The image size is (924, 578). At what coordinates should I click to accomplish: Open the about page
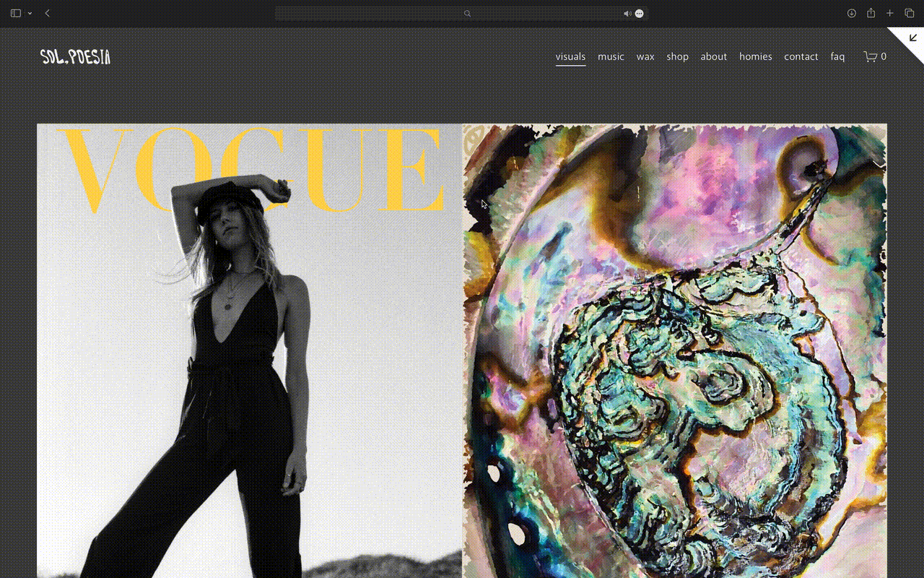point(714,56)
